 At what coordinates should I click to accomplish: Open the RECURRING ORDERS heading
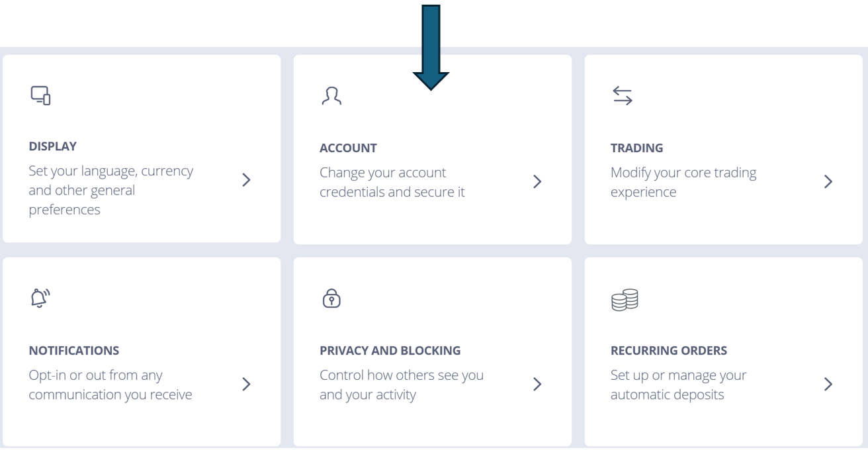[668, 350]
